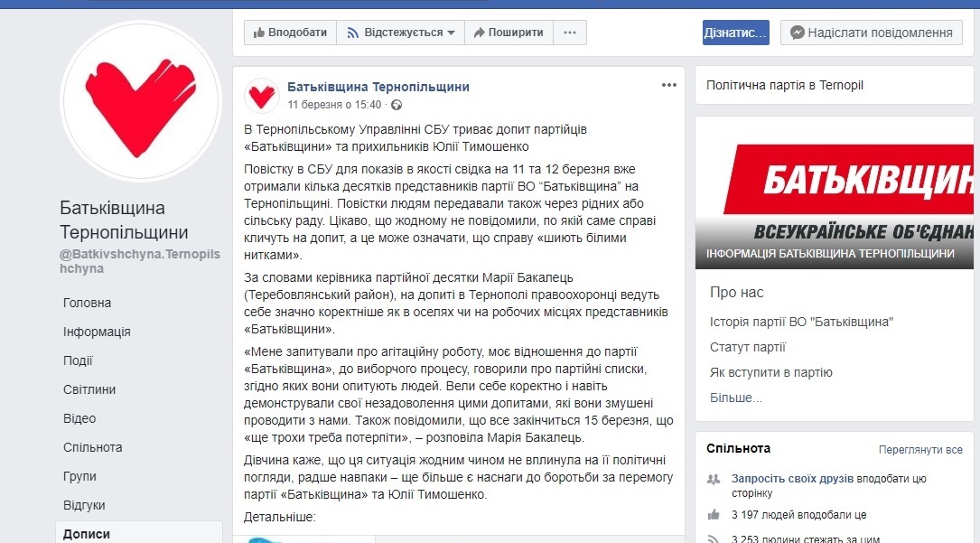Open the Батьківщина cover banner image

(835, 193)
